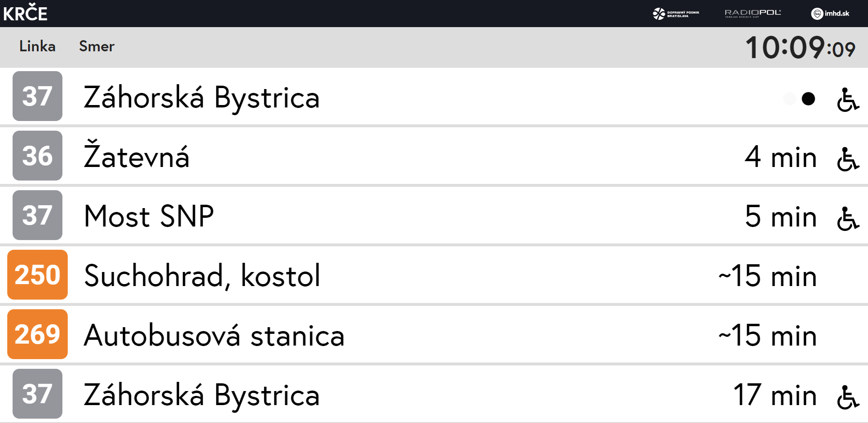This screenshot has width=868, height=423.
Task: Select the Autobusová stanica departure
Action: coord(214,335)
